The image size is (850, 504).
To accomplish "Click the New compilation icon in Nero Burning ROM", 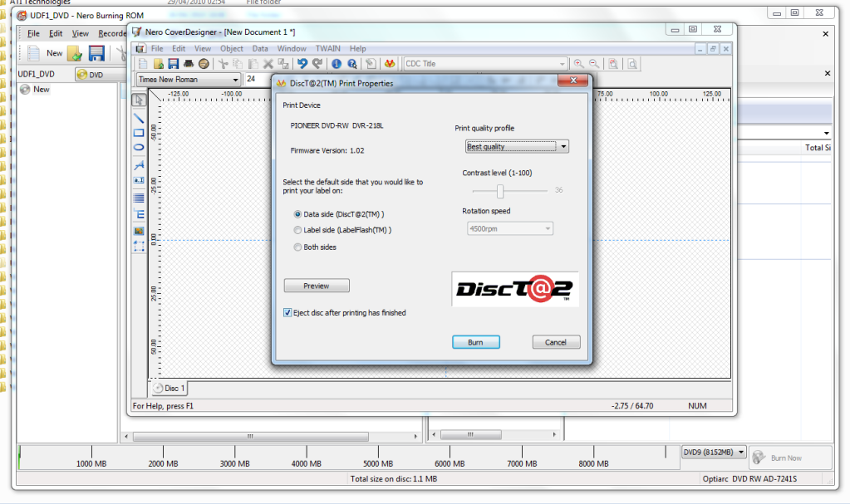I will (x=44, y=53).
